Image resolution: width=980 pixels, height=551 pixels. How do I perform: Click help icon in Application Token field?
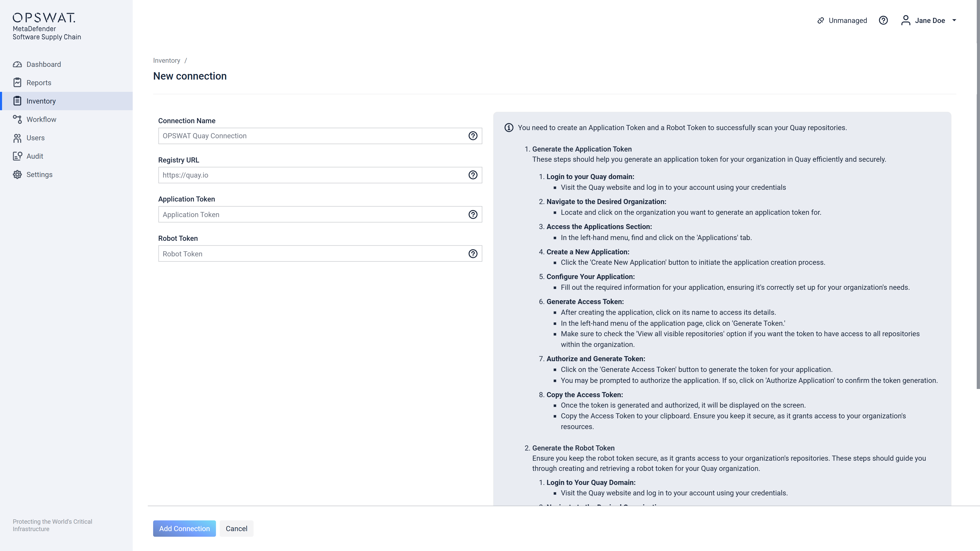pyautogui.click(x=472, y=215)
